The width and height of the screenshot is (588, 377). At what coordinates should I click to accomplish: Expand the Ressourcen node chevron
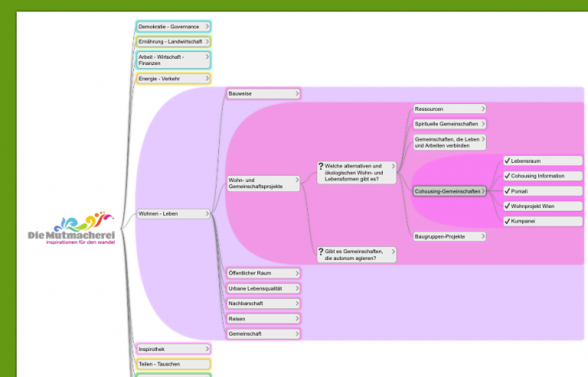tap(482, 109)
